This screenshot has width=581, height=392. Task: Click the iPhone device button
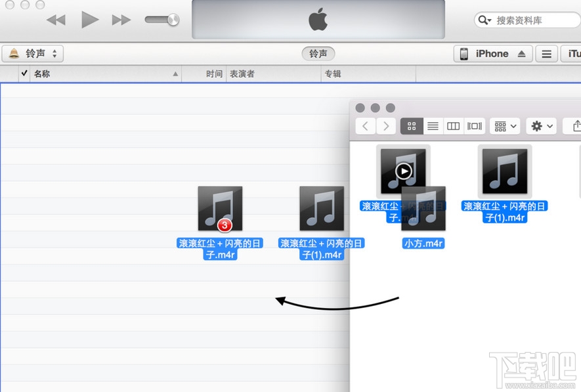click(x=491, y=53)
